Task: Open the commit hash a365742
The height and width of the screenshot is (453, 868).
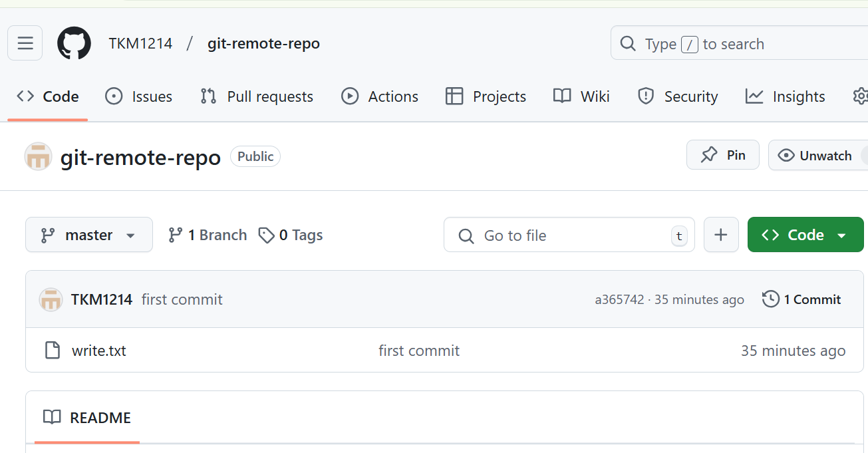Action: [x=619, y=300]
